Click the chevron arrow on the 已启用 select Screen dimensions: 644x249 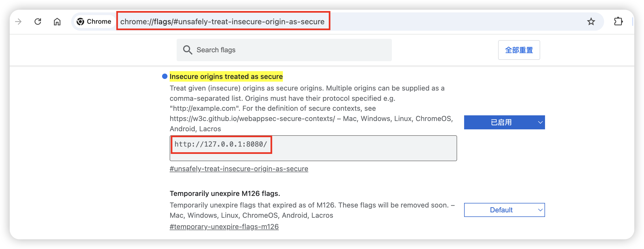click(x=540, y=122)
